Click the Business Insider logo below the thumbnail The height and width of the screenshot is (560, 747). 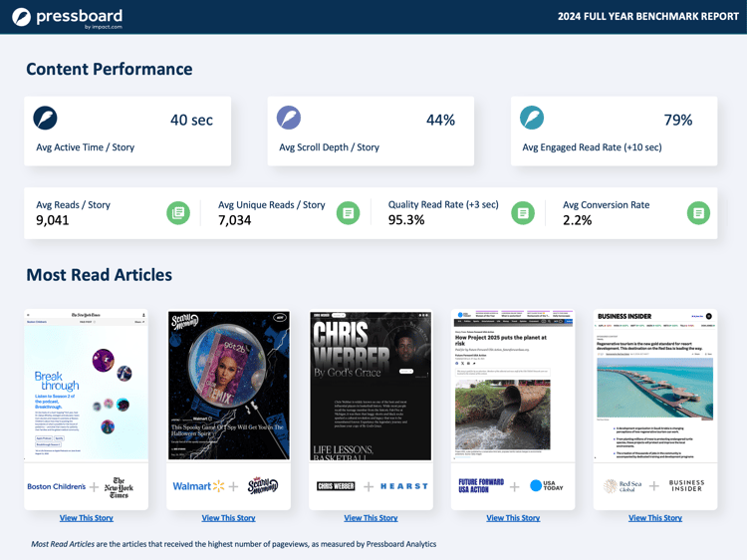pos(686,485)
